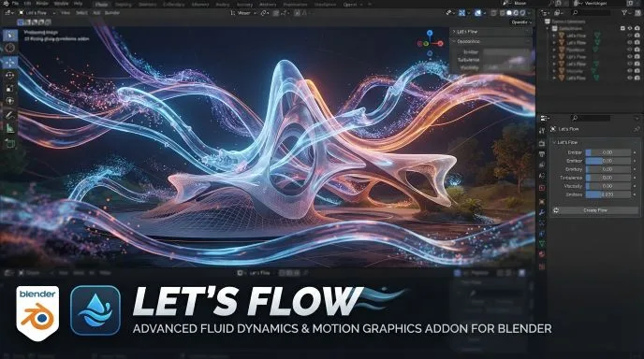Click the outliner search field

coord(592,13)
